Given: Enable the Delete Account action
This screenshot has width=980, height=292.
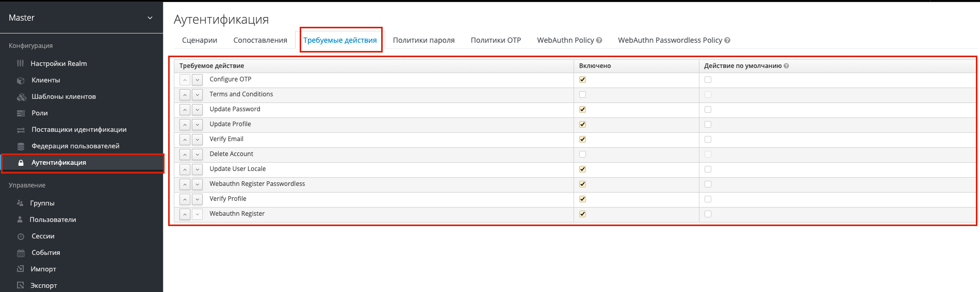Looking at the screenshot, I should (582, 154).
